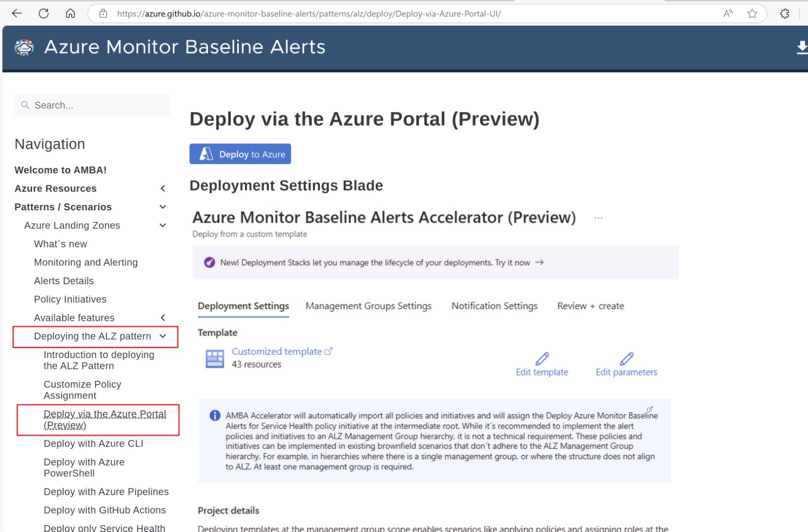808x532 pixels.
Task: Open Welcome to AMBA! page
Action: [x=61, y=170]
